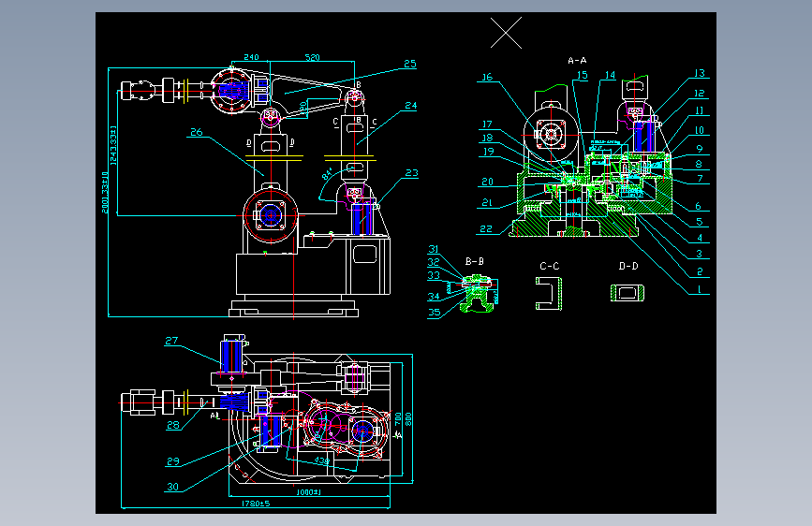The width and height of the screenshot is (812, 526).
Task: Select the C-C section bracket profile drawing
Action: click(x=549, y=294)
